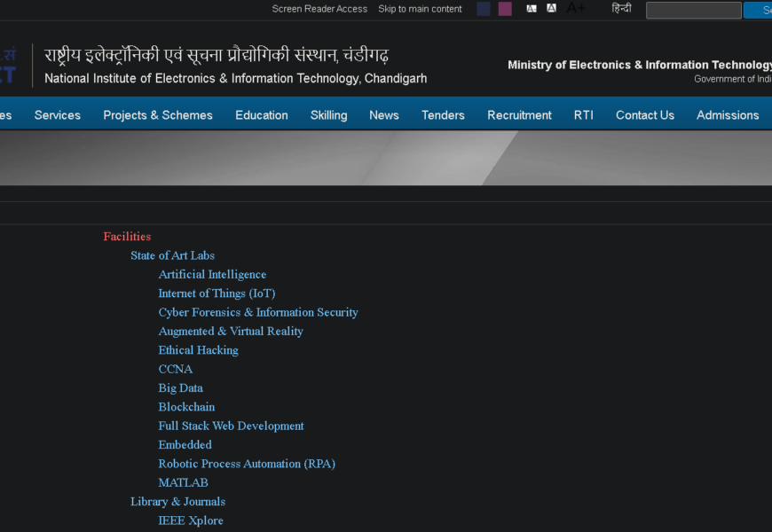Open the Contact Us page
The image size is (772, 532).
click(645, 115)
